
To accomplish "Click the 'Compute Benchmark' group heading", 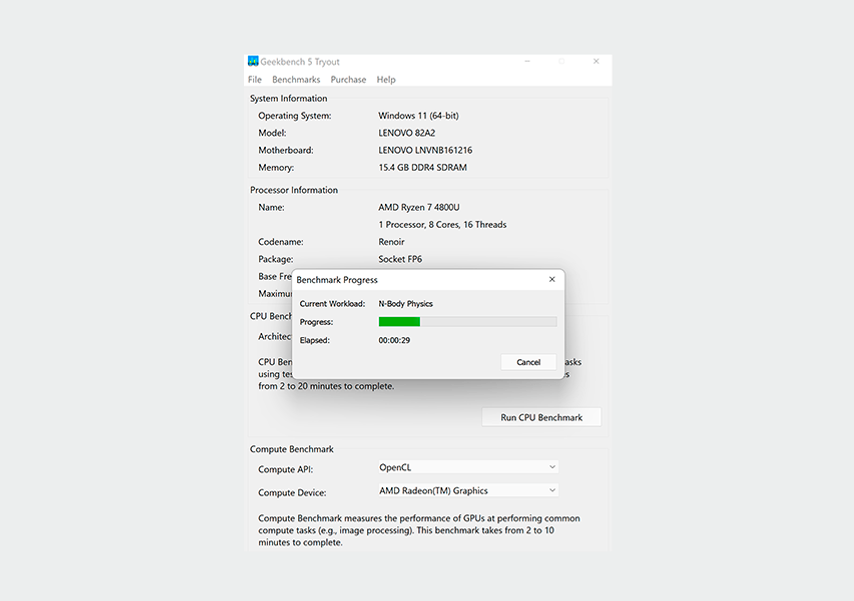I will [292, 450].
